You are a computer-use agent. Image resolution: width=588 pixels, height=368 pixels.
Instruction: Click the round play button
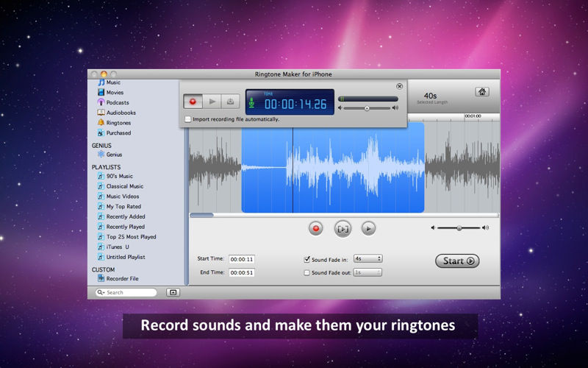(368, 228)
